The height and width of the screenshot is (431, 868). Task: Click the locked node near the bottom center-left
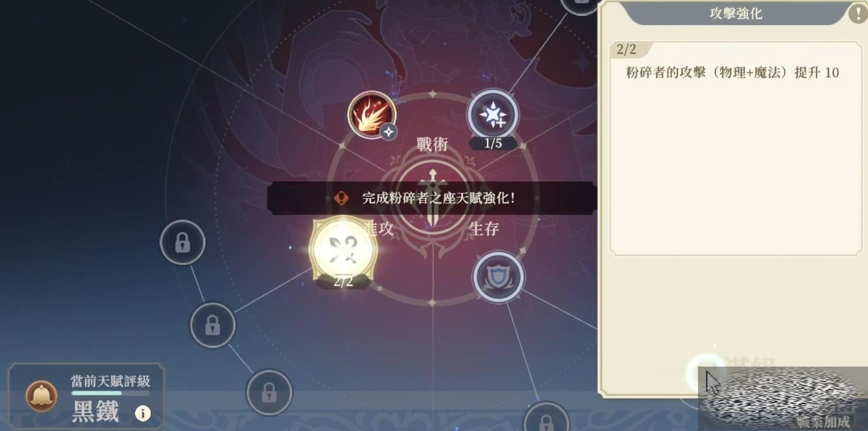[269, 392]
